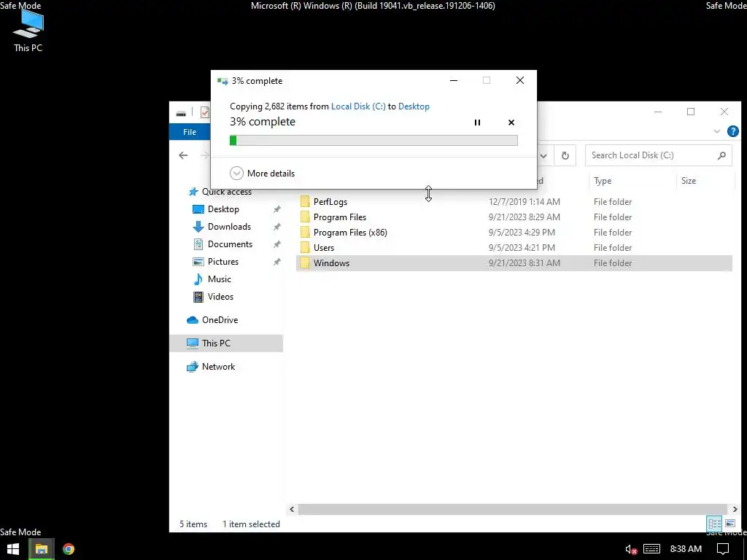Image resolution: width=747 pixels, height=560 pixels.
Task: Click File Explorer on the taskbar
Action: (x=42, y=549)
